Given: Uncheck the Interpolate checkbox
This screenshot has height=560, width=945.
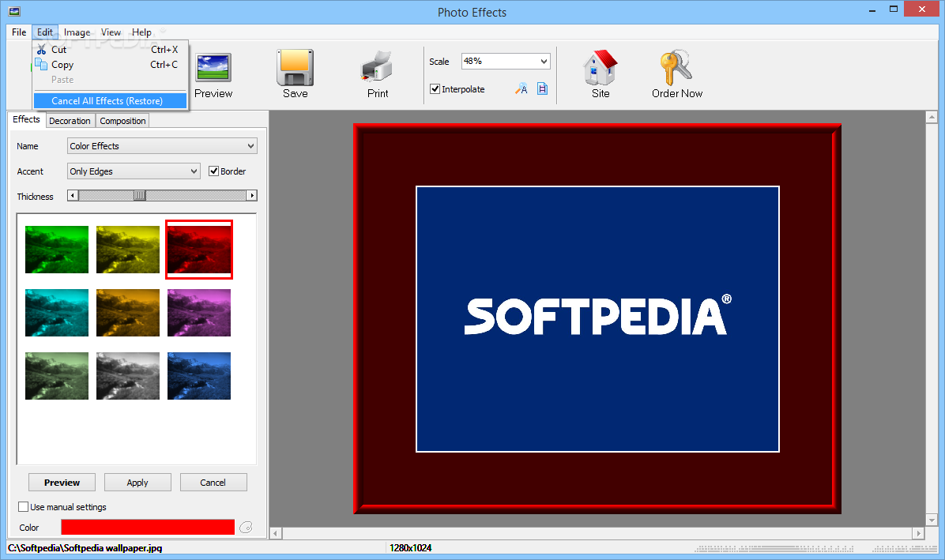Looking at the screenshot, I should [x=435, y=89].
